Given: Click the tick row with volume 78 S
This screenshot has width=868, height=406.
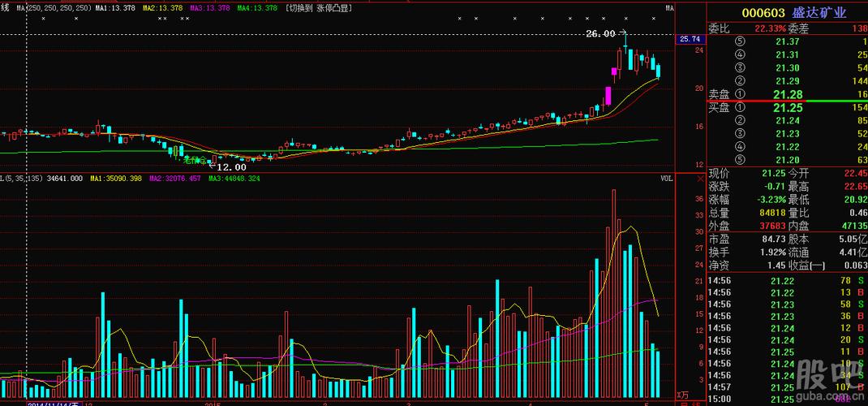Looking at the screenshot, I should [787, 280].
